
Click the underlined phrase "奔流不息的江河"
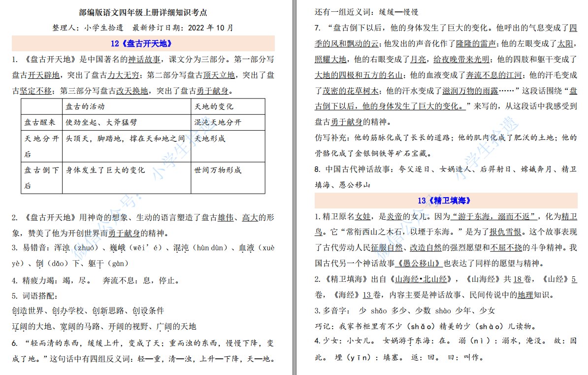(x=494, y=75)
